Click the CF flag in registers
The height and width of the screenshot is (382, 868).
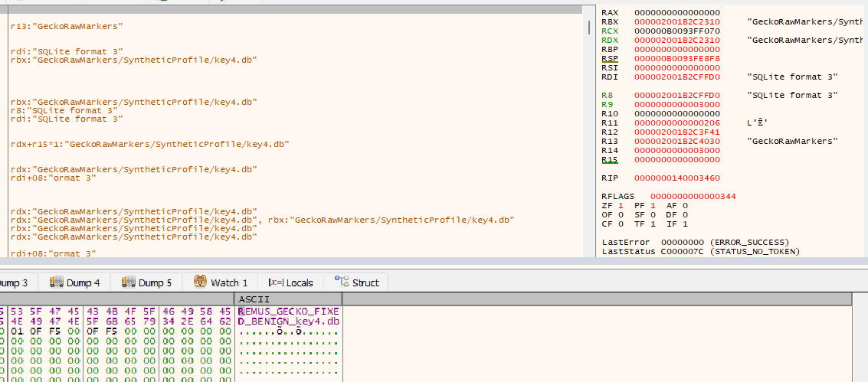612,224
